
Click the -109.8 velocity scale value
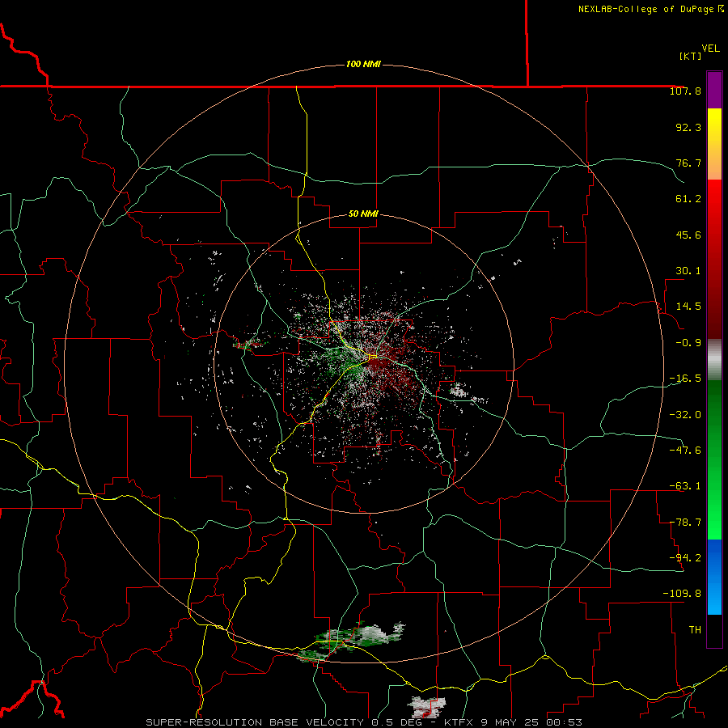point(682,594)
